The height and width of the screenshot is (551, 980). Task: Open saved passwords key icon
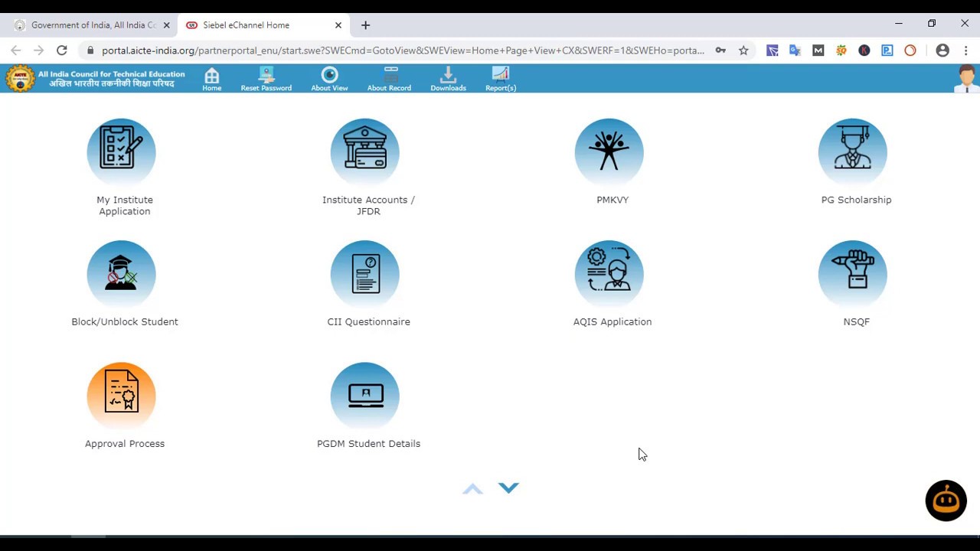point(720,51)
